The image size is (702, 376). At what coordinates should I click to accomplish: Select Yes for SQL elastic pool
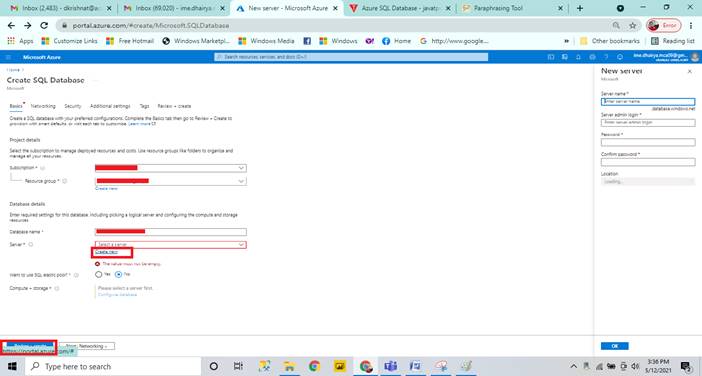click(98, 274)
